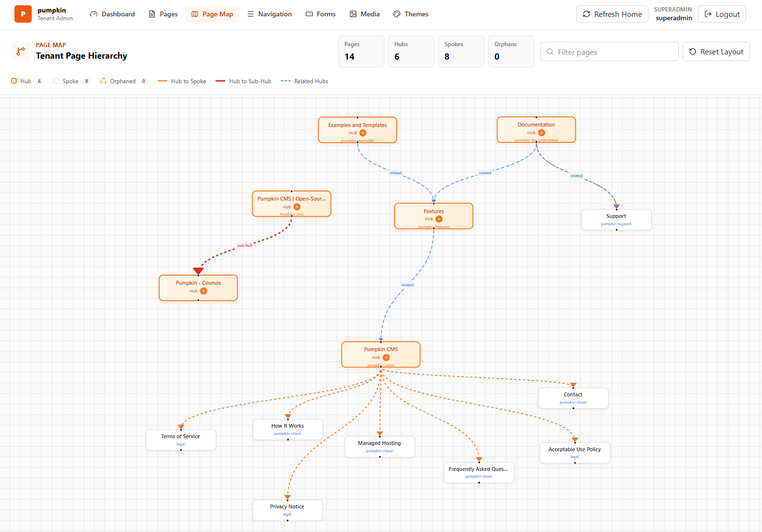Open the Dashboard menu item

113,14
